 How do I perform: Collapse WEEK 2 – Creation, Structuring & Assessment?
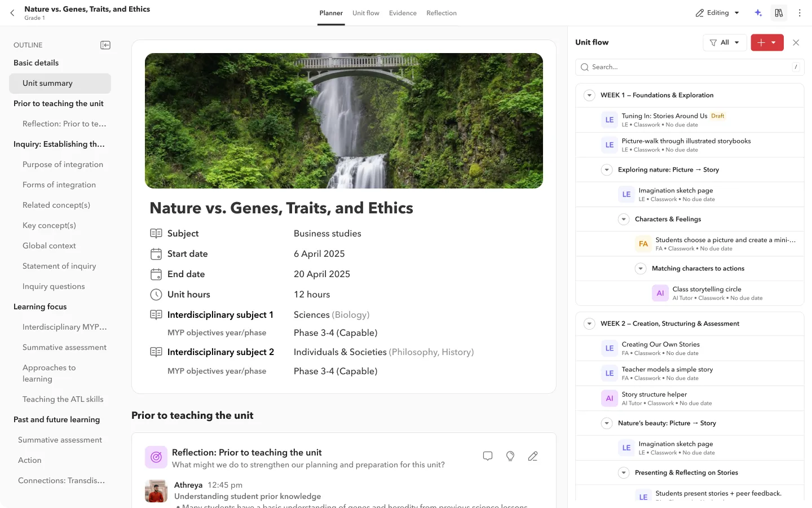589,324
